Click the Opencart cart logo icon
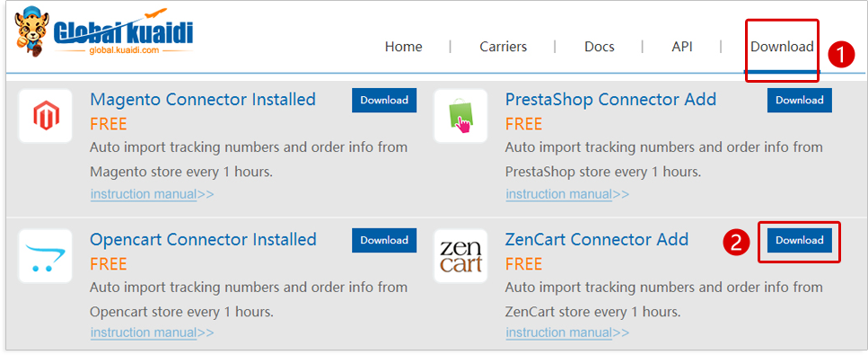This screenshot has height=355, width=868. tap(46, 256)
